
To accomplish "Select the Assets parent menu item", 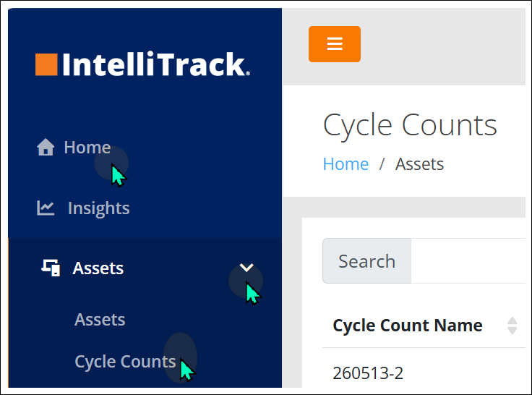I will coord(98,268).
